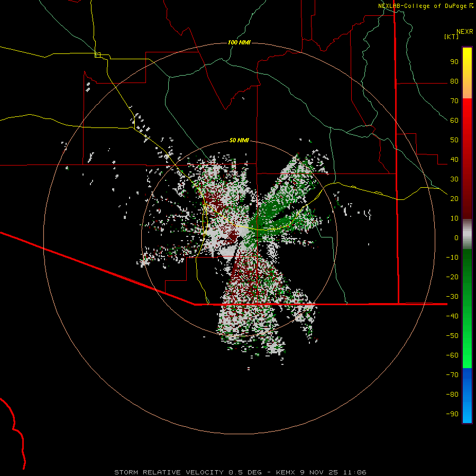Click the -90 value on velocity scale

coord(452,414)
